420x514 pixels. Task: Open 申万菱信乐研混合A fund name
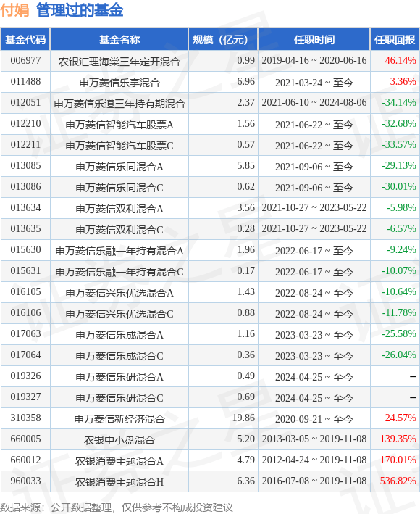(119, 376)
